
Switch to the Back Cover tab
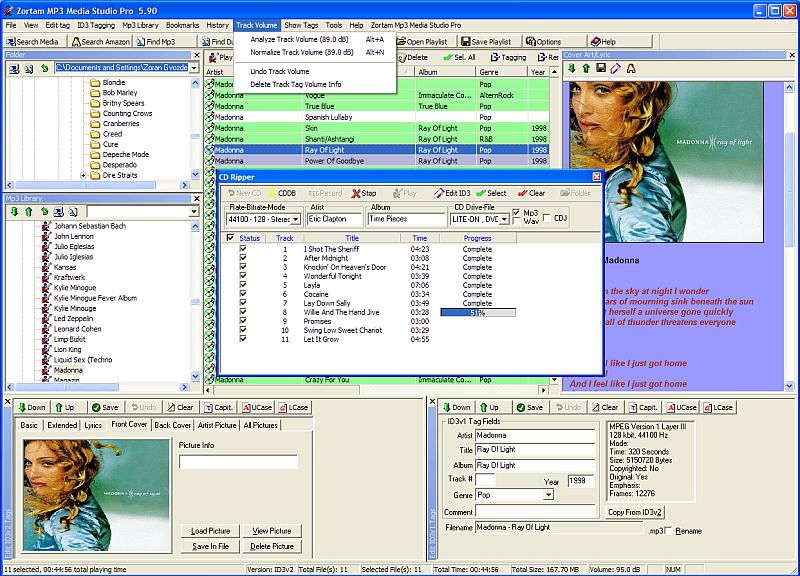coord(172,425)
